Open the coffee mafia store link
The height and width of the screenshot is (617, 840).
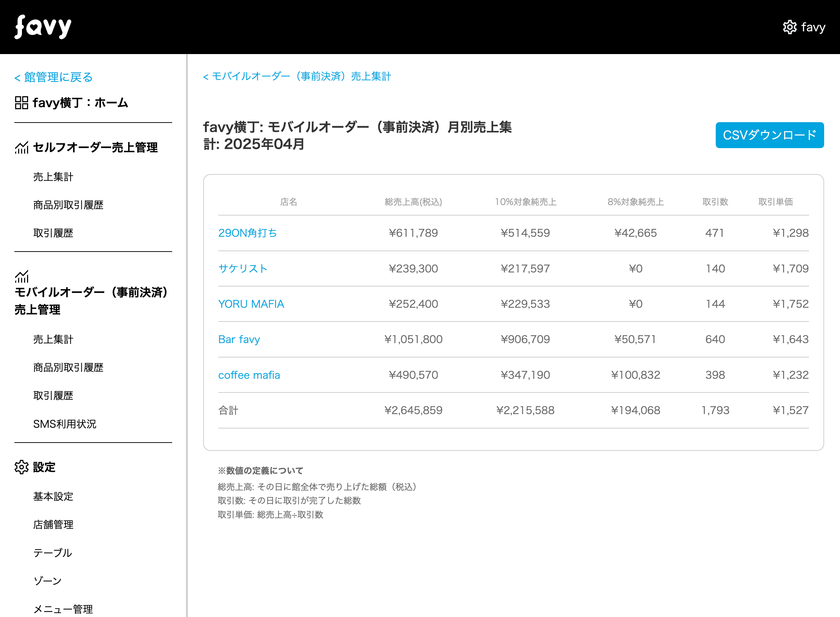click(x=249, y=374)
